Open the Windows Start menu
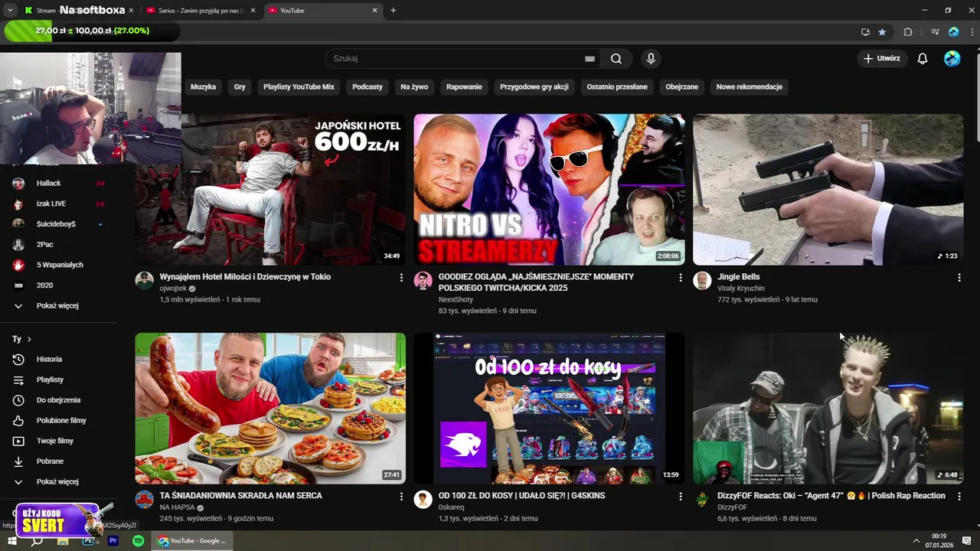 click(x=11, y=541)
